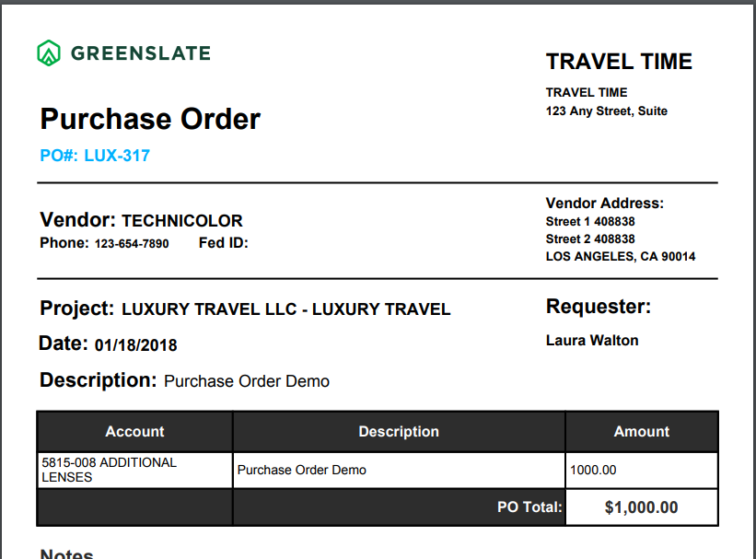Click the 1000.00 amount cell

pyautogui.click(x=642, y=470)
